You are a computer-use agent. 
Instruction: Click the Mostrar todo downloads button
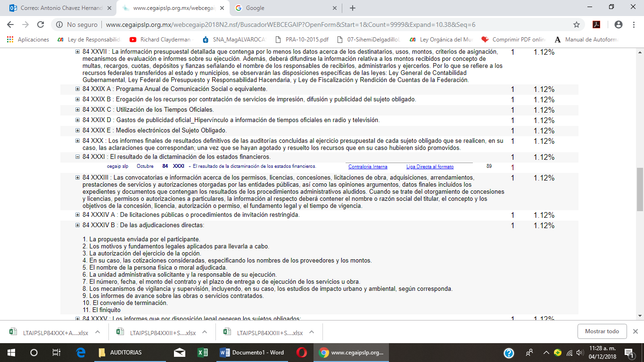(x=602, y=331)
